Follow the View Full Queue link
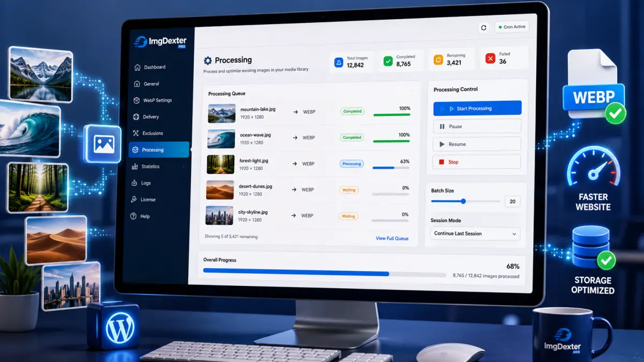Viewport: 644px width, 362px height. tap(392, 239)
